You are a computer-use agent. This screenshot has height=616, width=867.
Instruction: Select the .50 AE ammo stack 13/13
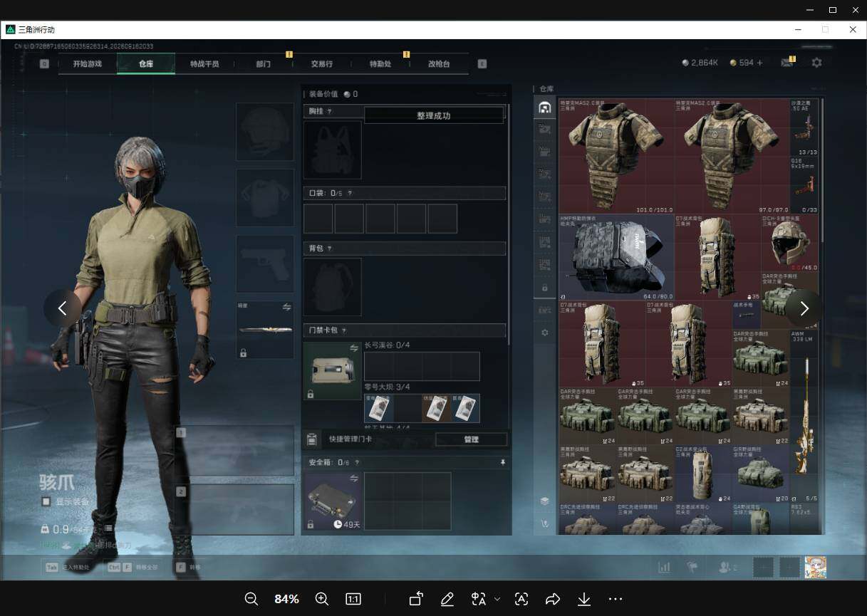(805, 127)
